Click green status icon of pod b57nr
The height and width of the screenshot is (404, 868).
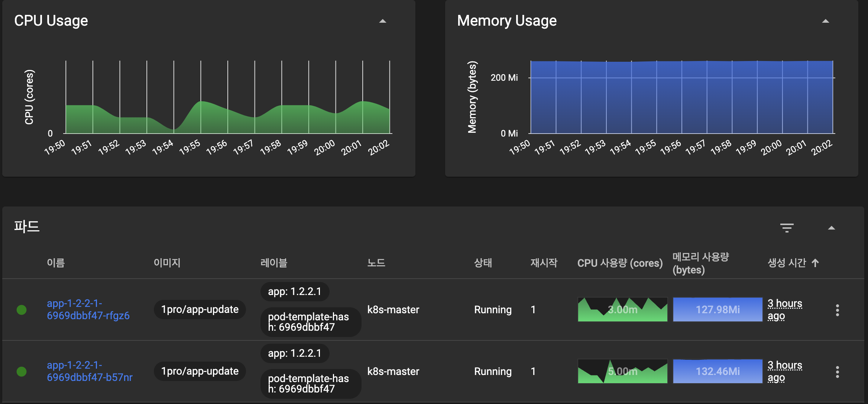point(22,371)
